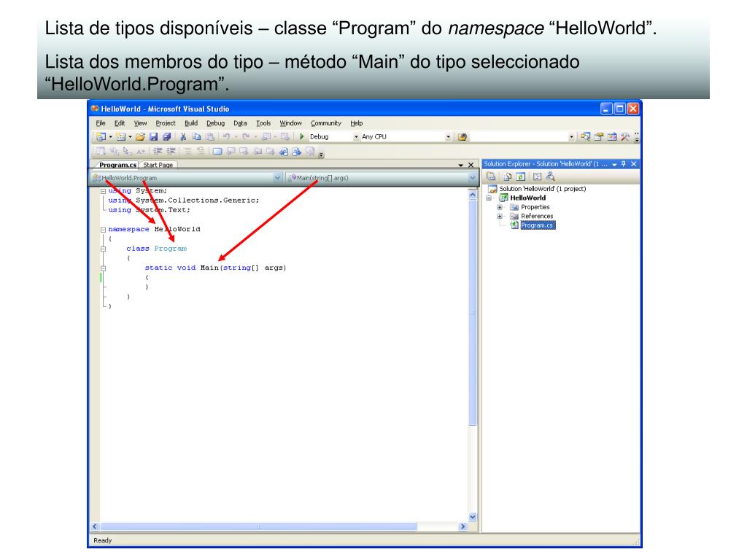Click the Add New Item toolbar icon

(x=121, y=136)
